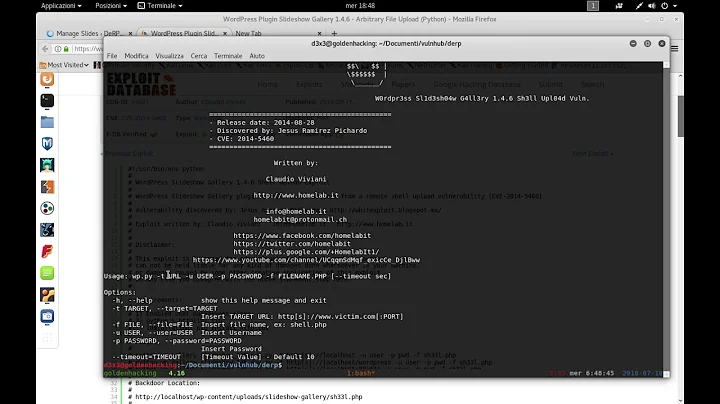
Task: Expand the Most Visited bookmarks dropdown
Action: tap(64, 65)
